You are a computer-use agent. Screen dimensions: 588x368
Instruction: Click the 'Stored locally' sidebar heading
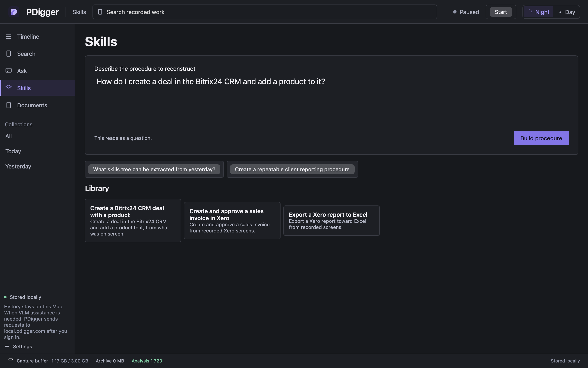click(26, 297)
